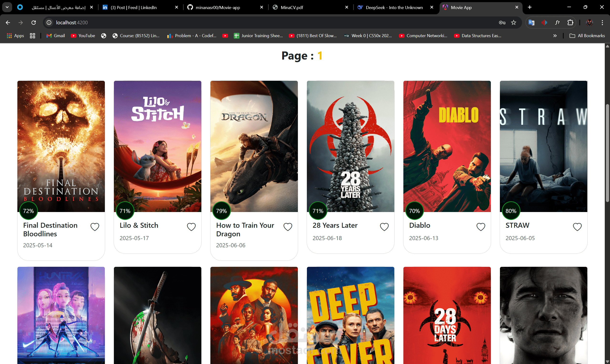Screen dimensions: 610x364
Task: Open the red sound-wave extension icon
Action: tap(544, 23)
